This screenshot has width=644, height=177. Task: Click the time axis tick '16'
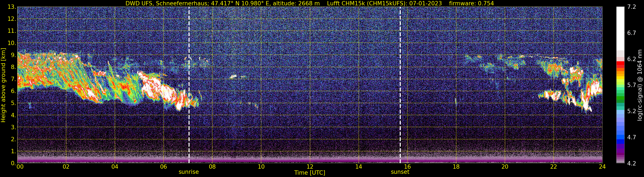point(407,167)
